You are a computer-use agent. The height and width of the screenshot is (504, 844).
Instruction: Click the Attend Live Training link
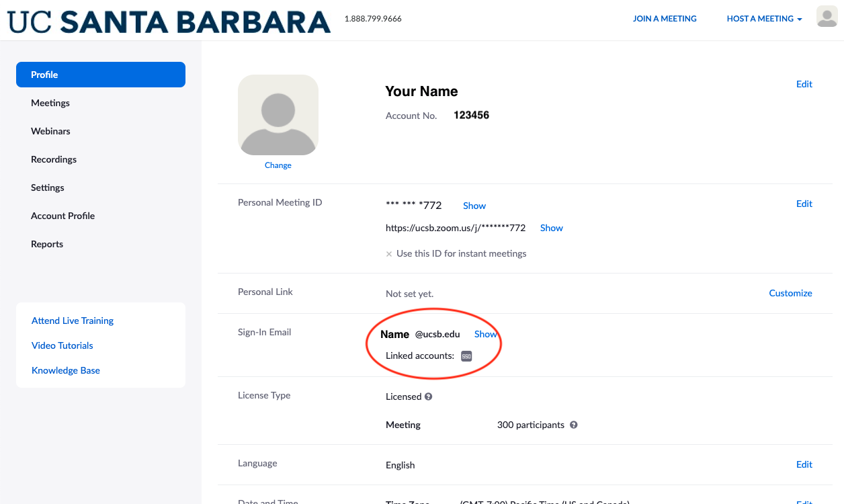(x=73, y=321)
